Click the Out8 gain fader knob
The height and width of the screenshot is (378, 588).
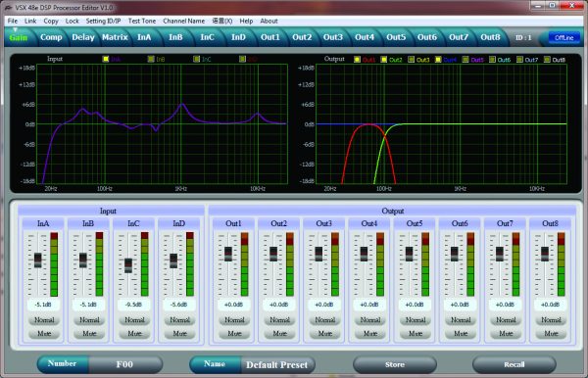click(545, 254)
